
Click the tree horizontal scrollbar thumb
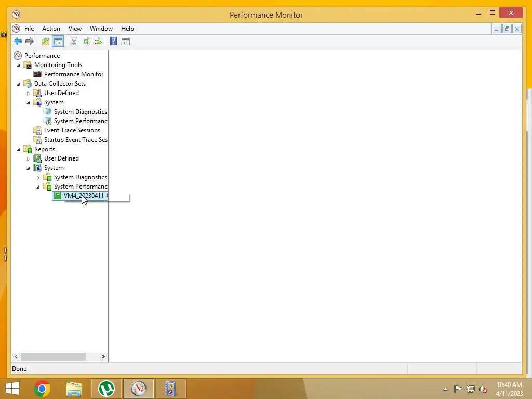click(x=53, y=356)
